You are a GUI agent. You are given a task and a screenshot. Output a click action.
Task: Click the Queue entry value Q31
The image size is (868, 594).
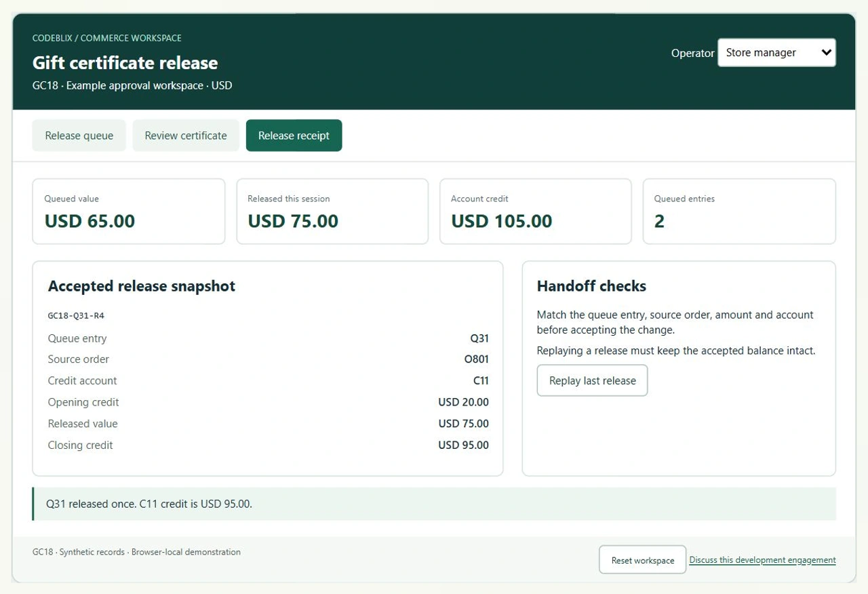coord(479,338)
